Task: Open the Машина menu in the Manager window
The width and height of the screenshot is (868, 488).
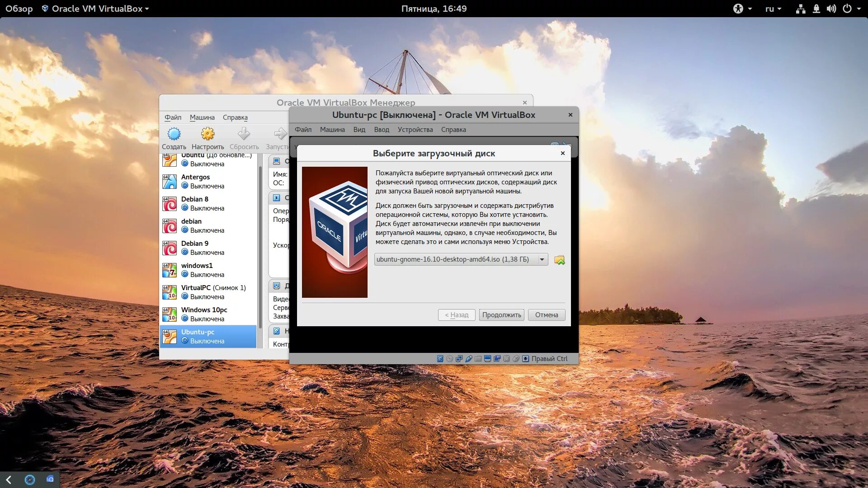Action: [x=202, y=117]
